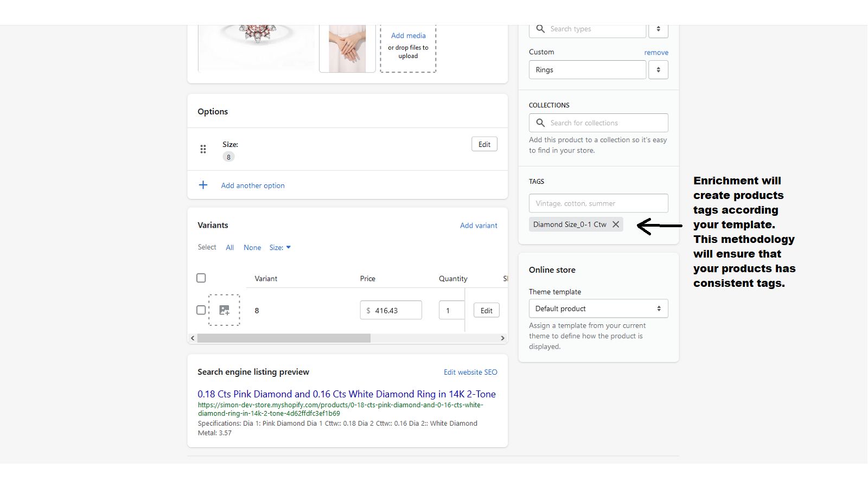Click Edit for the Size option
Screen dimensions: 868x488
pos(484,144)
